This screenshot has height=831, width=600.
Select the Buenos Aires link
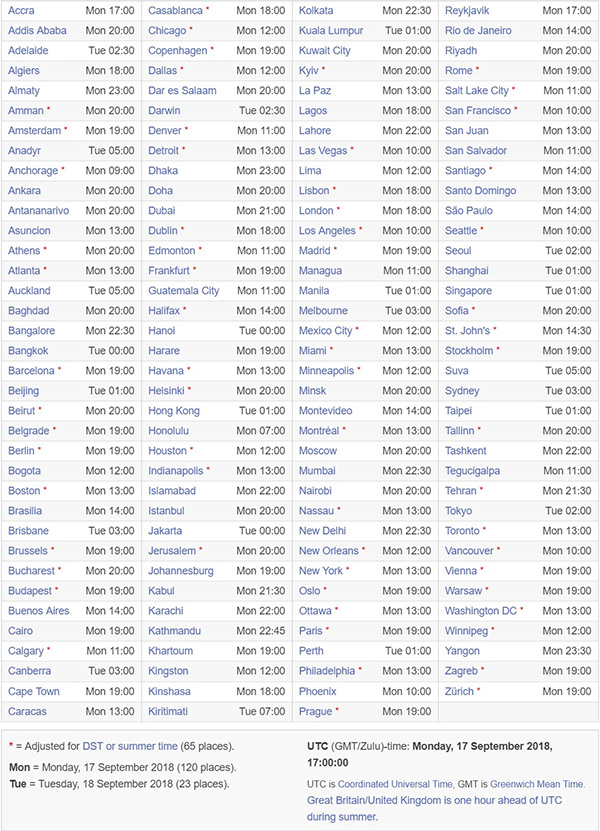(x=39, y=611)
